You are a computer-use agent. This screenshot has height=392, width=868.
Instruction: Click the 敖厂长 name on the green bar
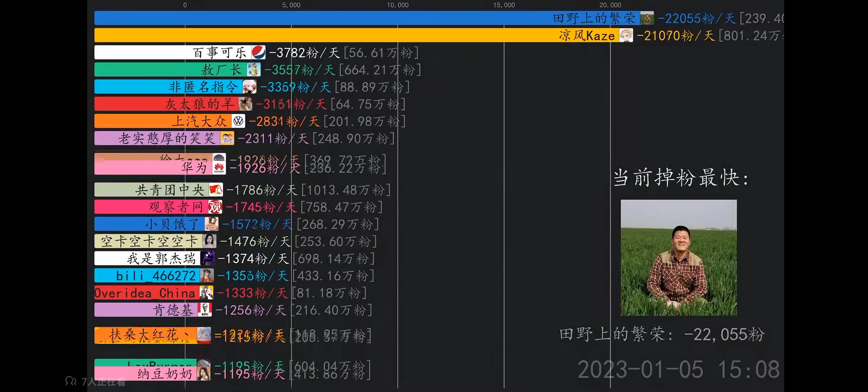point(221,70)
